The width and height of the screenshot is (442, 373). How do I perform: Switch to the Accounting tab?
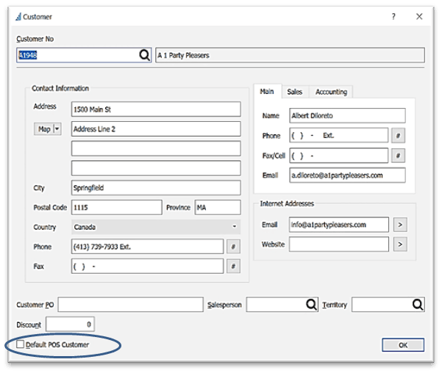pyautogui.click(x=331, y=92)
